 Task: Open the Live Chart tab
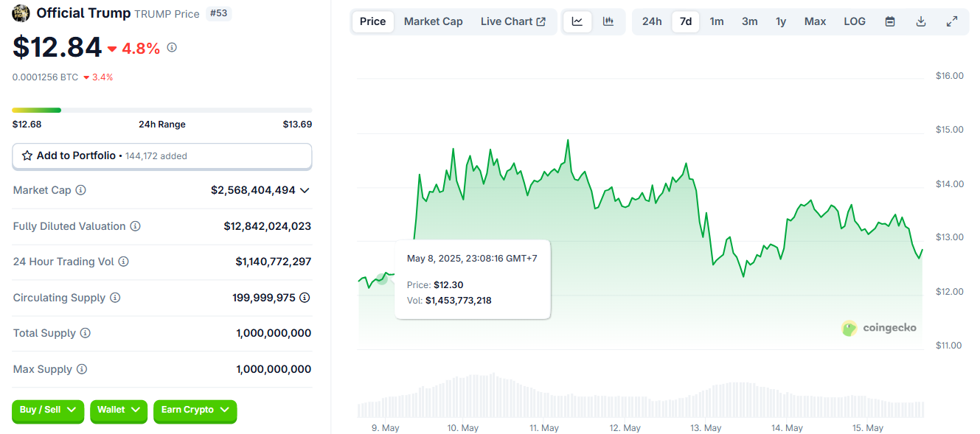pos(513,21)
